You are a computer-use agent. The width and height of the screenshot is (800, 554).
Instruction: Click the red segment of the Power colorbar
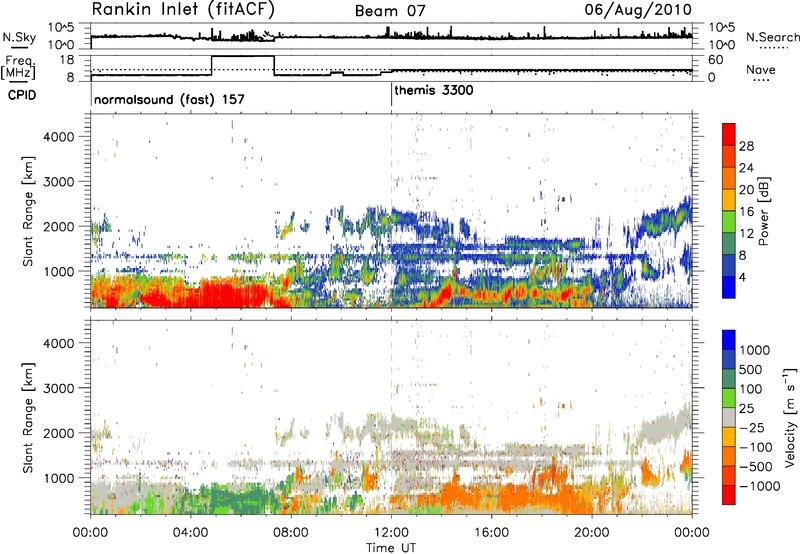(x=729, y=134)
